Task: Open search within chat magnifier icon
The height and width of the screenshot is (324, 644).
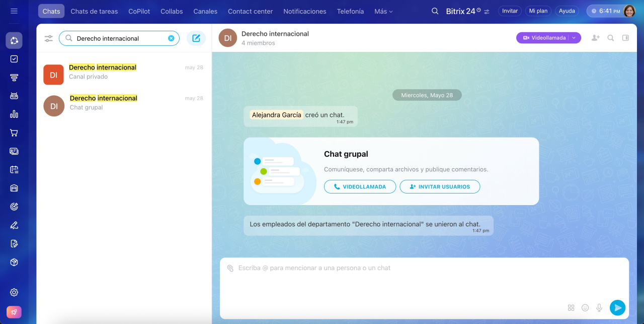Action: pos(611,38)
